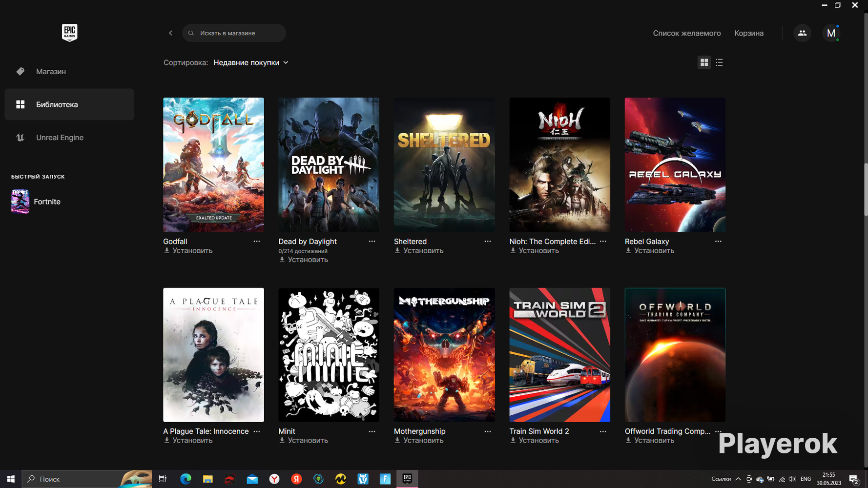Image resolution: width=868 pixels, height=488 pixels.
Task: Install Offworld Trading Company
Action: coord(650,441)
